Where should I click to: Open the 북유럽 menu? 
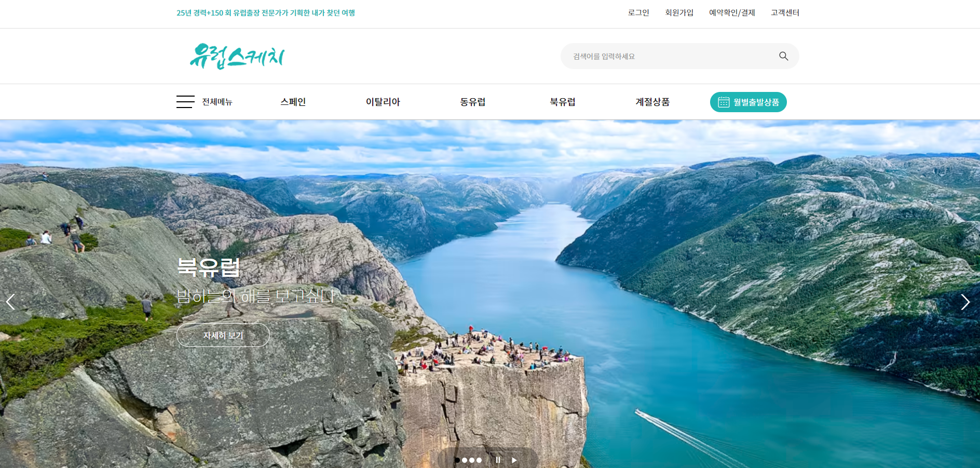pyautogui.click(x=563, y=102)
